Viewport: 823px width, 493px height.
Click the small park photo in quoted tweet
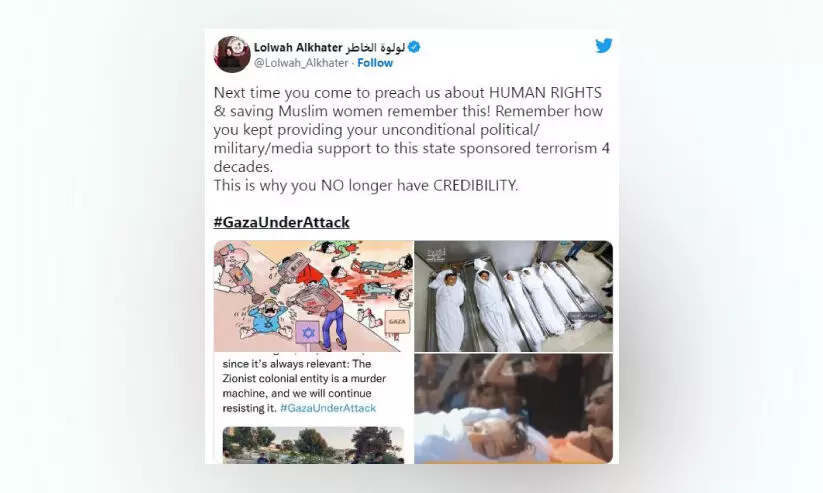click(313, 445)
